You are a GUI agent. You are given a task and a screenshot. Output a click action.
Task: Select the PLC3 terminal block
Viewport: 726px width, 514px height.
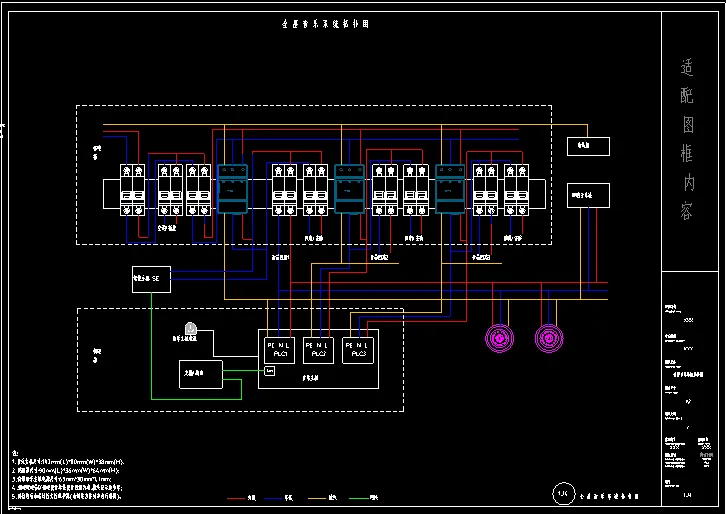[358, 351]
